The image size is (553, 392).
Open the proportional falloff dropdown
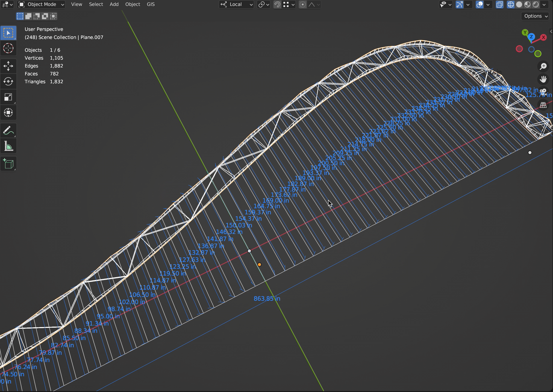314,4
